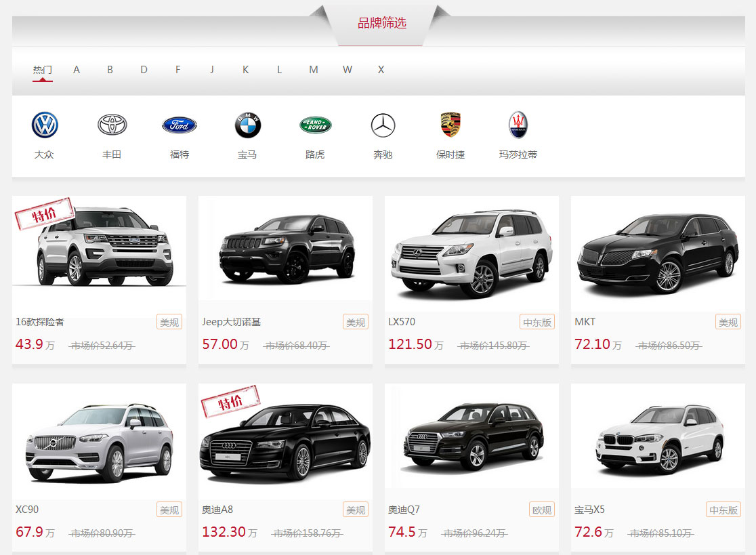Click the LX570 car photo
Screen dimensions: 756x555
471,254
